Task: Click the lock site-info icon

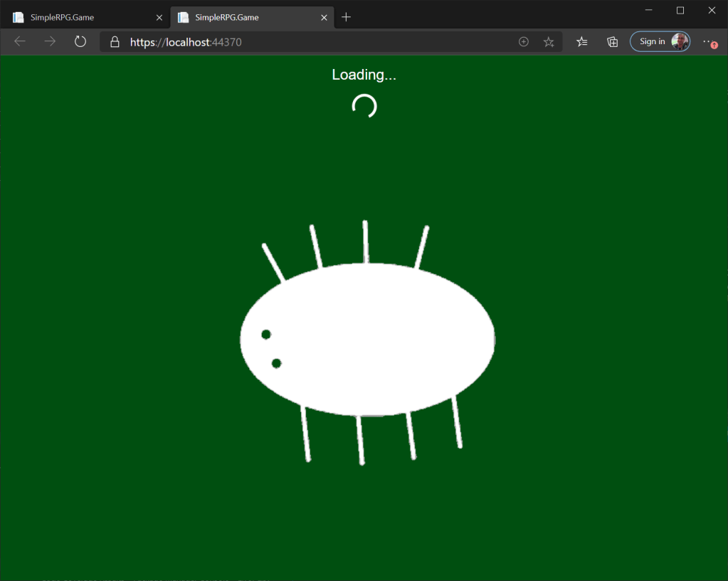Action: point(115,42)
